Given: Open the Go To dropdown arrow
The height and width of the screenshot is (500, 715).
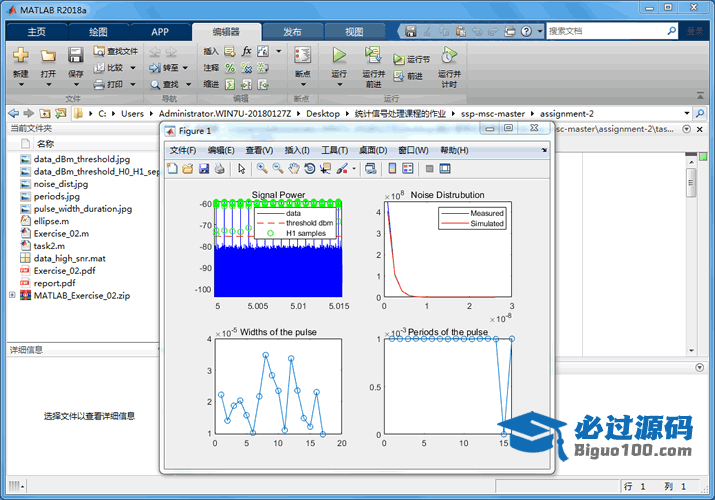Looking at the screenshot, I should click(x=185, y=68).
